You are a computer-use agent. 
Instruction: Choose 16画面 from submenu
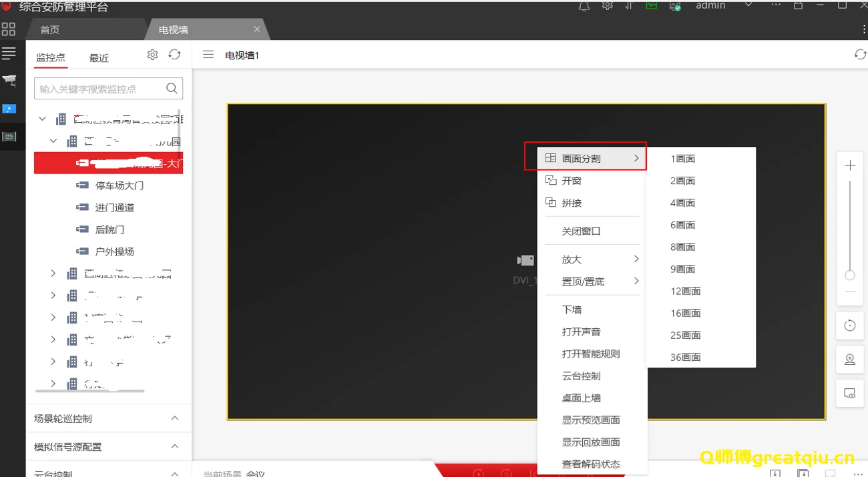(685, 313)
